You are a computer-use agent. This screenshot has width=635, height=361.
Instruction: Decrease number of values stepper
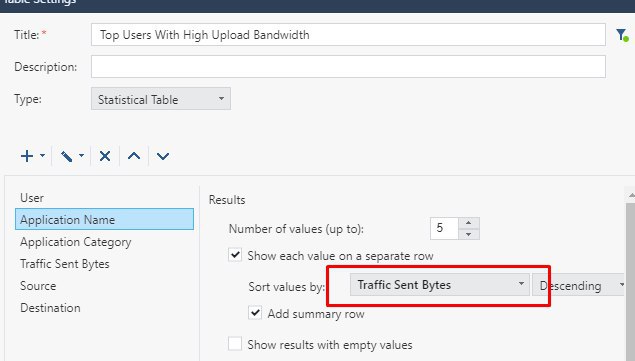click(x=469, y=234)
